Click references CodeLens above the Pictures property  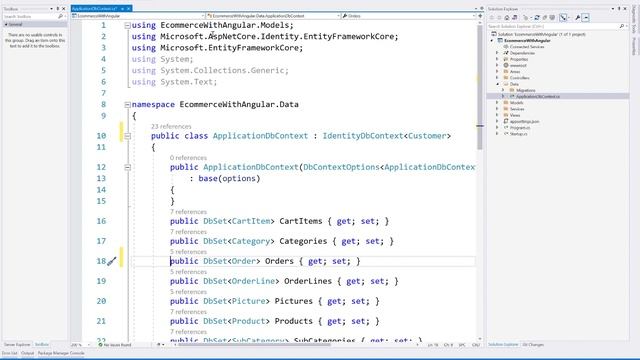pos(188,292)
